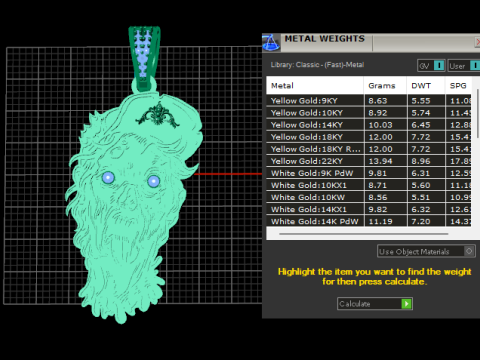Click the right blue gem eye
Image resolution: width=480 pixels, height=360 pixels.
pos(153,181)
